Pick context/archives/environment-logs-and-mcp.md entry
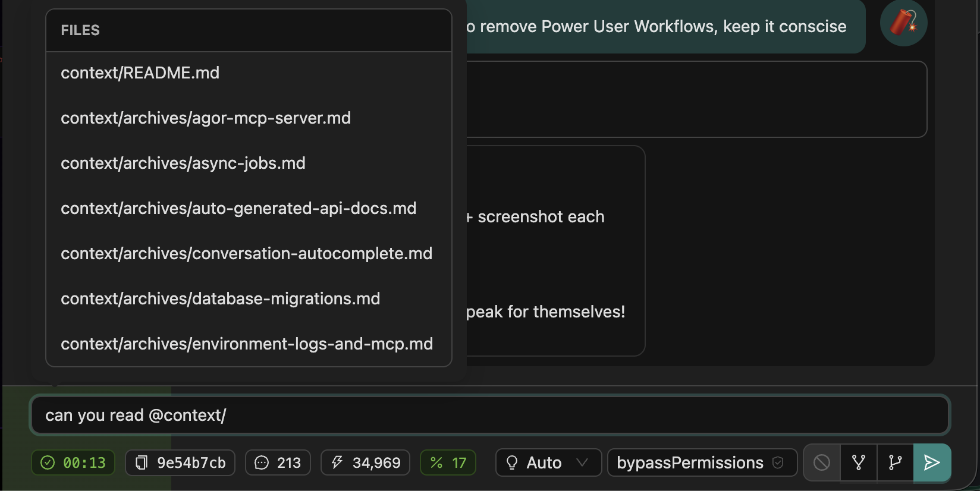This screenshot has height=491, width=980. pyautogui.click(x=249, y=344)
